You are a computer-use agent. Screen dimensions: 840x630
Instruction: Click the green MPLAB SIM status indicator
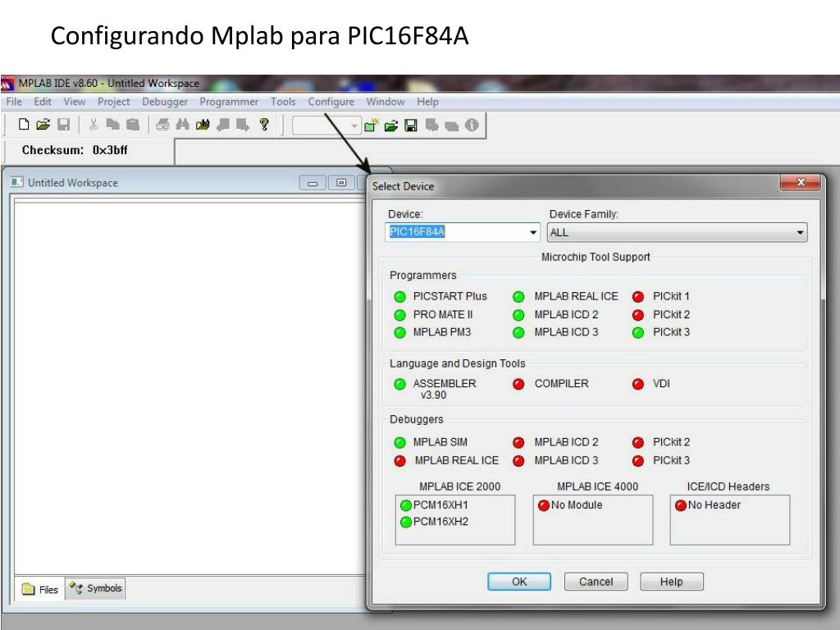(x=399, y=442)
